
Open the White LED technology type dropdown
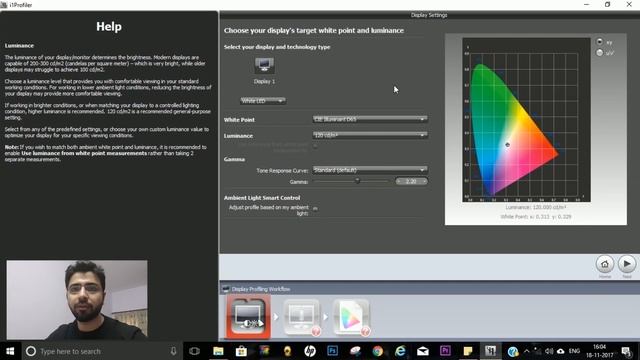pyautogui.click(x=263, y=101)
